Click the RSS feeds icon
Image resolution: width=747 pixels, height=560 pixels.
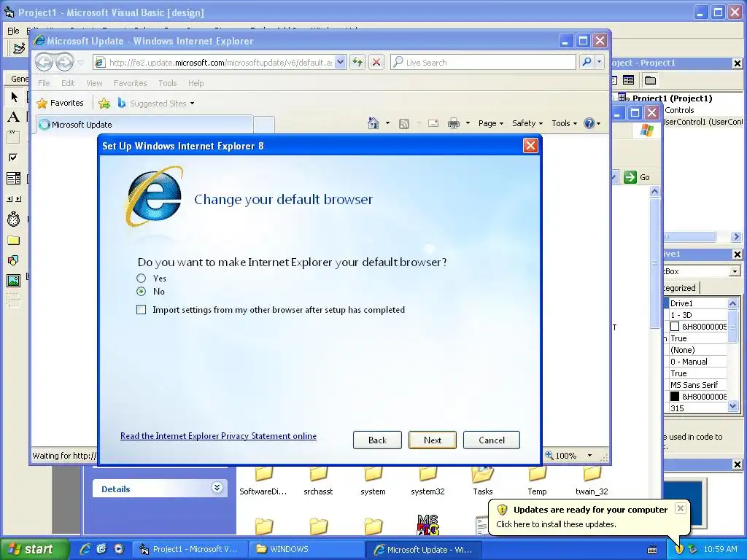click(404, 124)
